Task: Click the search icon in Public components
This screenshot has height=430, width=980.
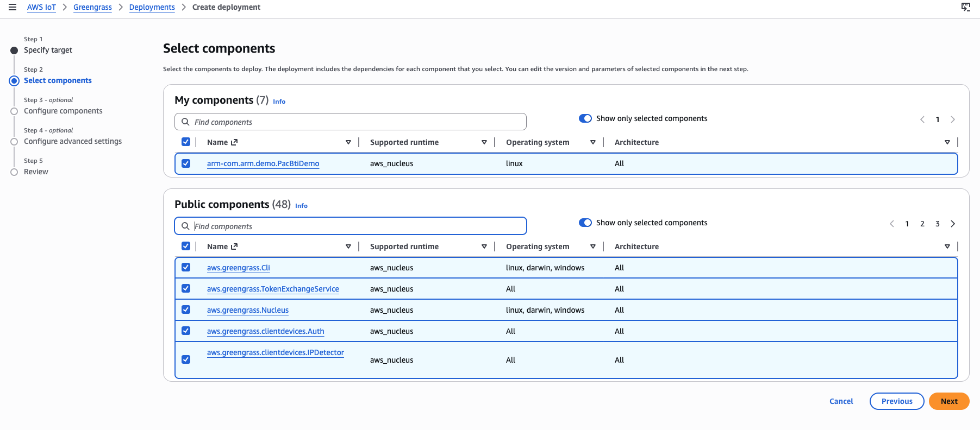Action: [x=185, y=226]
